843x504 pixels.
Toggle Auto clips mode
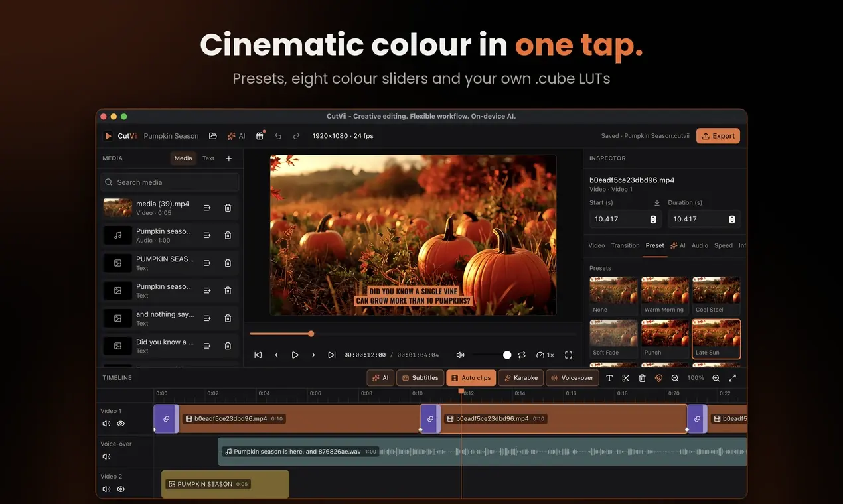tap(471, 378)
